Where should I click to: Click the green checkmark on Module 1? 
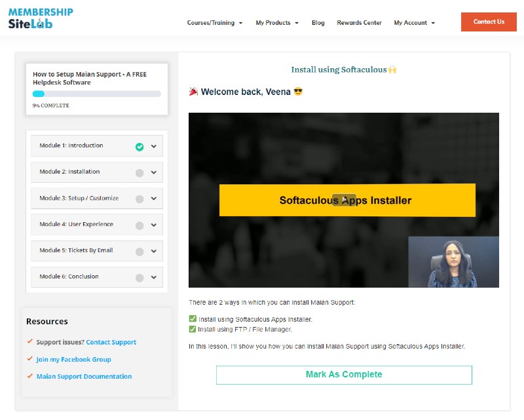[140, 147]
